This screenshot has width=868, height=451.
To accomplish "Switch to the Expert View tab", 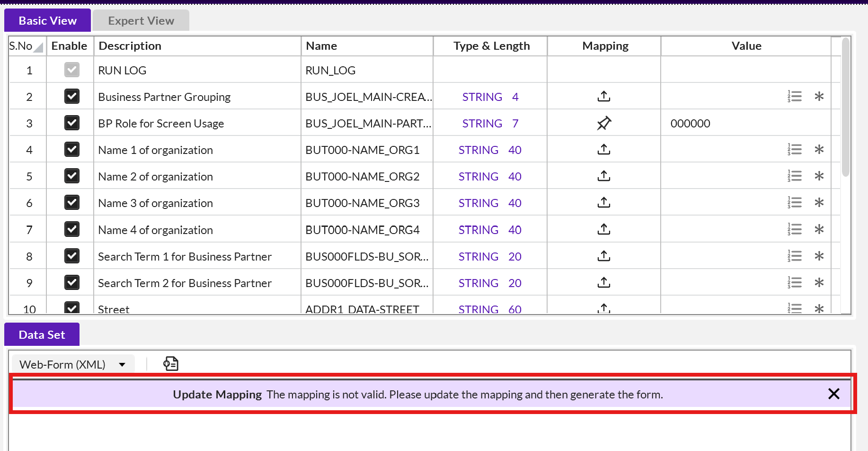I will click(x=141, y=20).
